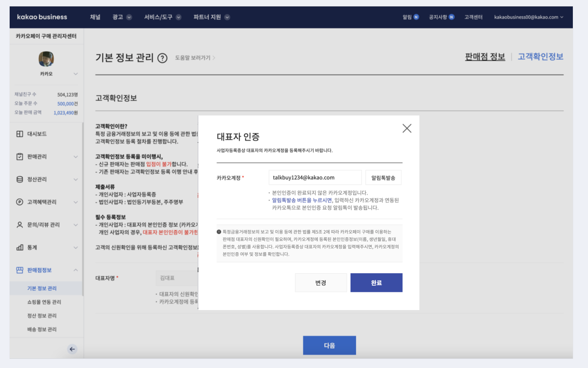The image size is (588, 368).
Task: Close the 대표자 인증 dialog with X
Action: (x=407, y=128)
